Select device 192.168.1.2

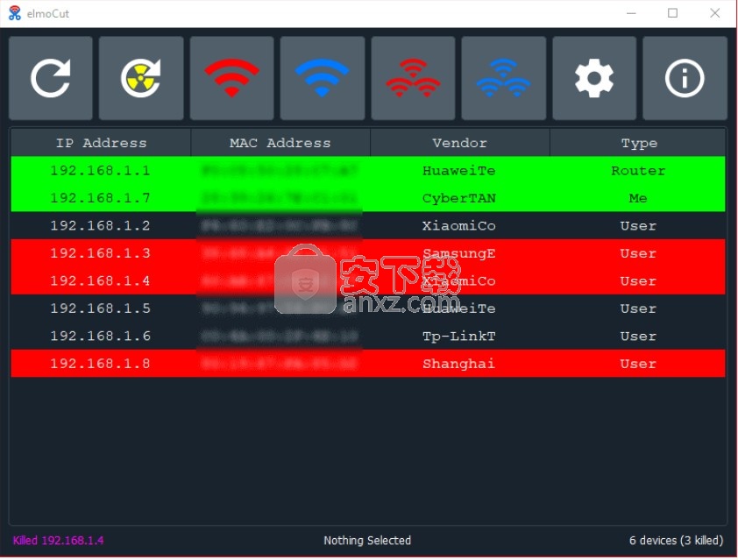(x=368, y=226)
